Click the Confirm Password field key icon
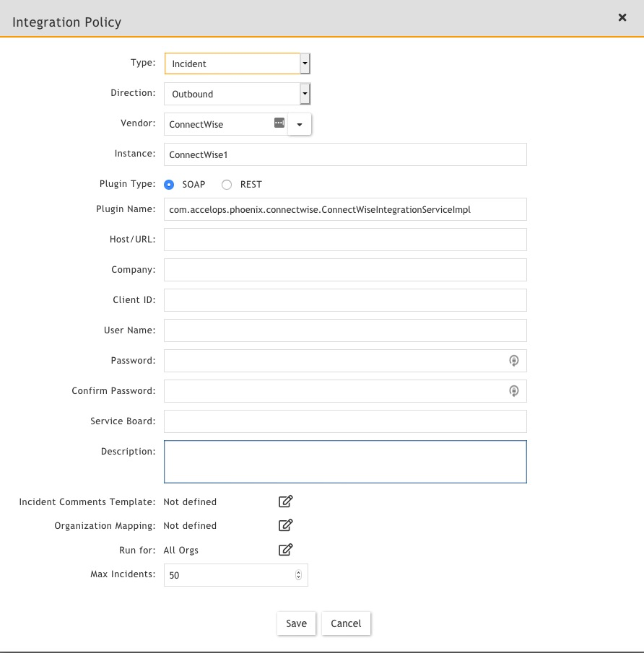The width and height of the screenshot is (644, 653). coord(514,391)
